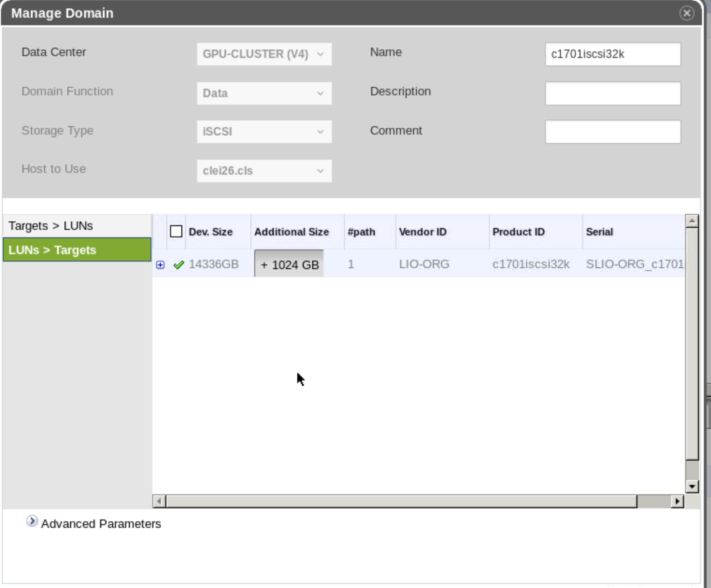Click the Name input field

(613, 54)
